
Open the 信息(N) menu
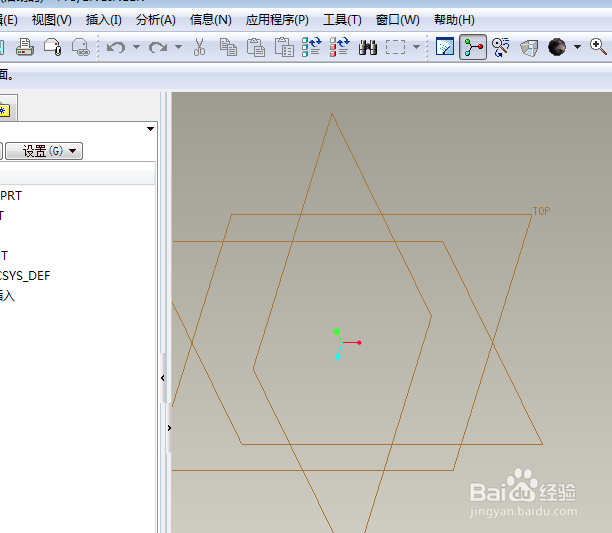coord(211,20)
